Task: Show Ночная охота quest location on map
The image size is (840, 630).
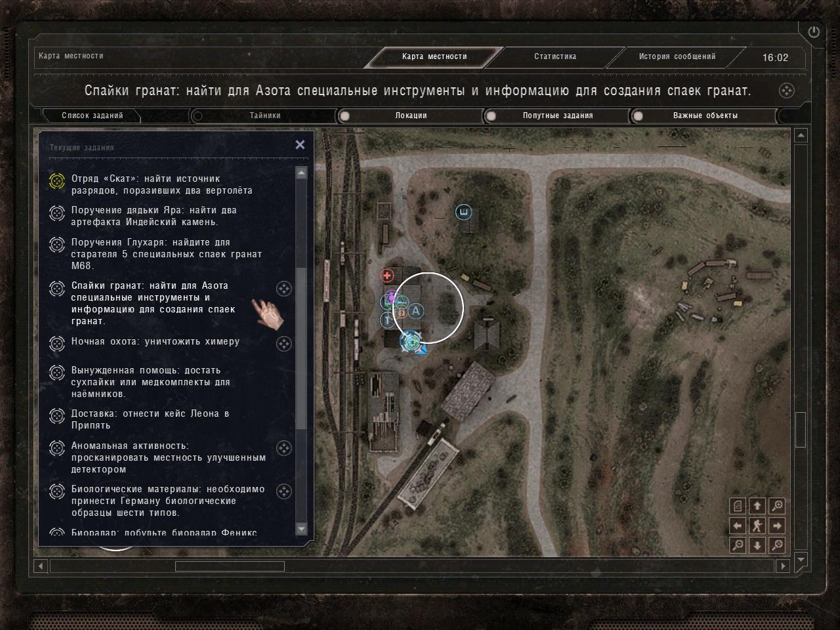Action: (x=283, y=344)
